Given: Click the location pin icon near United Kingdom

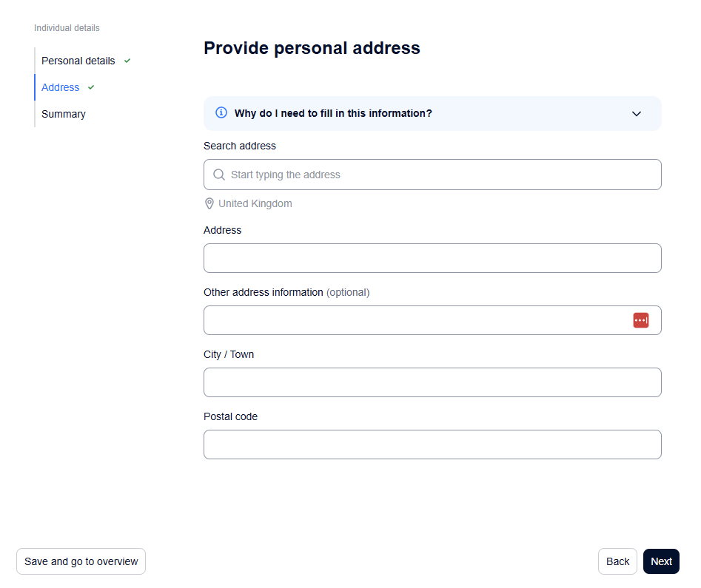Looking at the screenshot, I should tap(209, 203).
